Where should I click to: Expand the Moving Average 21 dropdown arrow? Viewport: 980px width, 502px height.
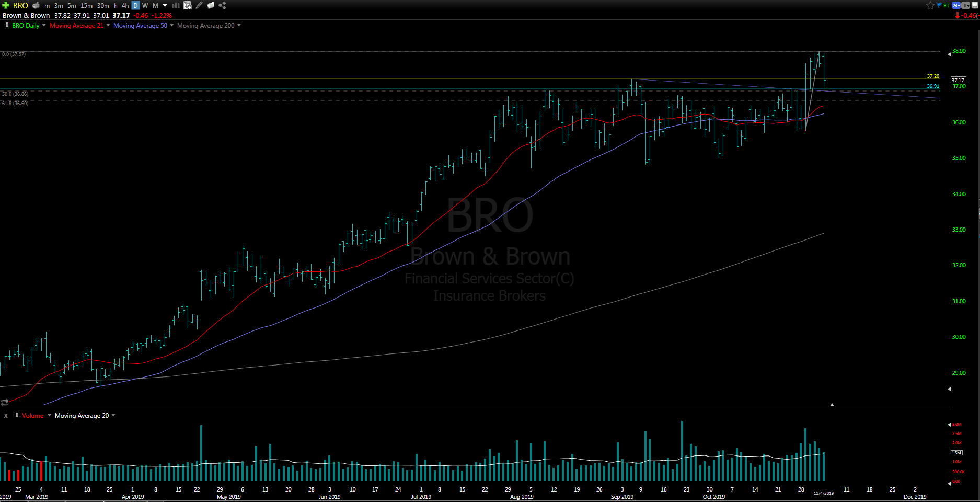click(x=108, y=26)
